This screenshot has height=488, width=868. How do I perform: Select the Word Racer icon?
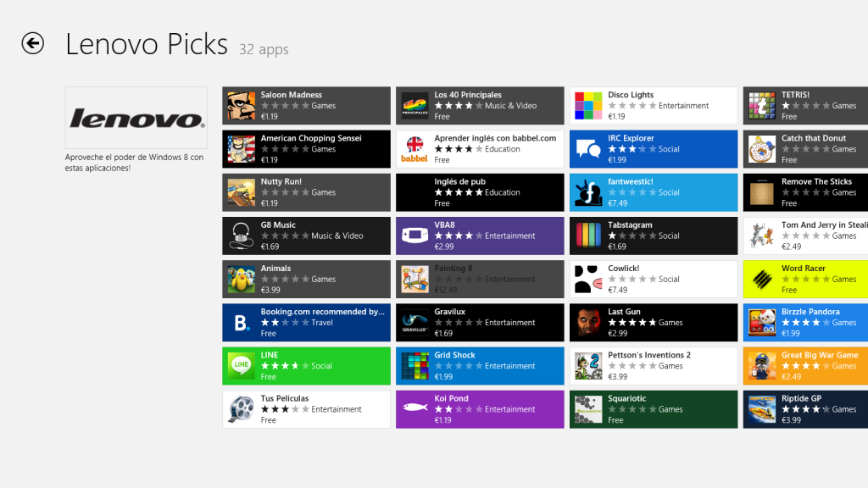tap(762, 280)
